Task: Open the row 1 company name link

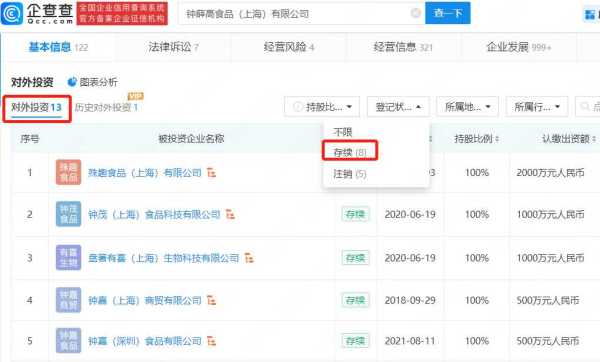Action: pos(145,173)
